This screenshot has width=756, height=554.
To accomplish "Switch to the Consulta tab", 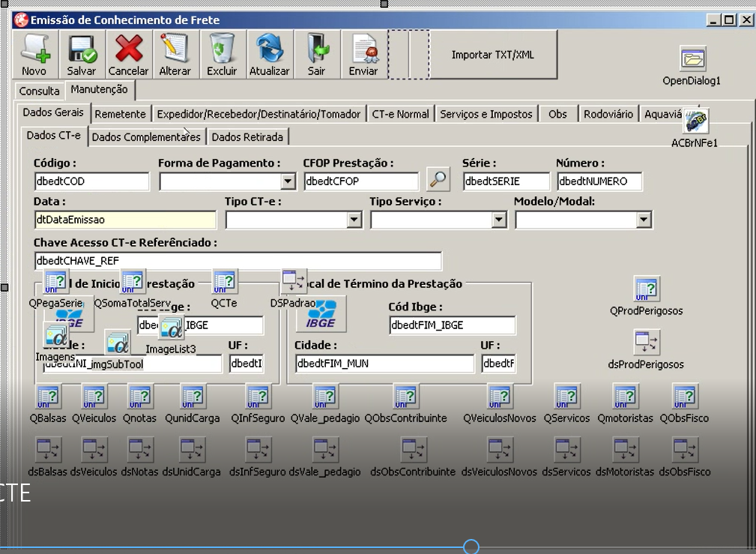I will pyautogui.click(x=39, y=91).
